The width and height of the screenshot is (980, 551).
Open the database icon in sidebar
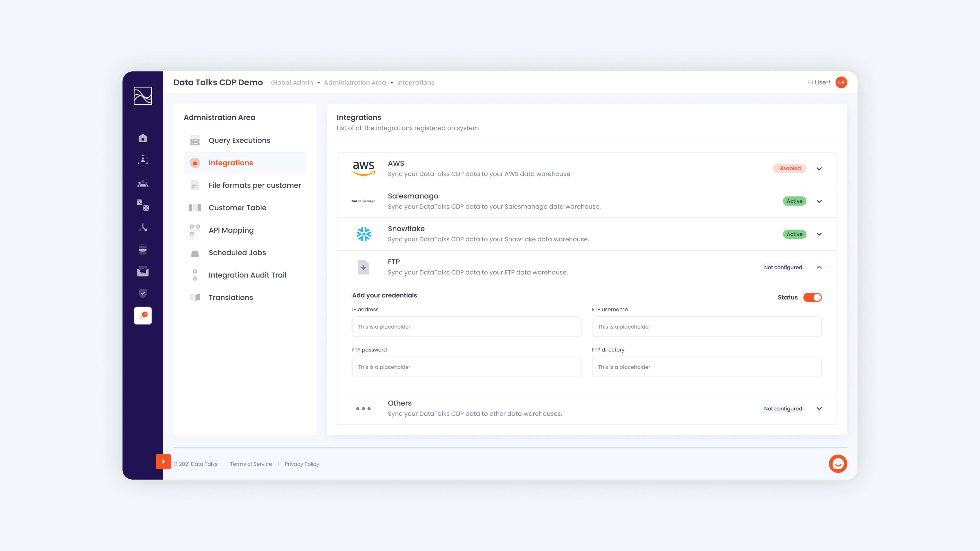click(x=143, y=249)
